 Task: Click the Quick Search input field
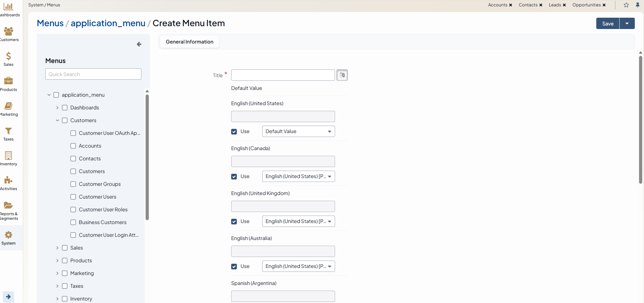[93, 74]
